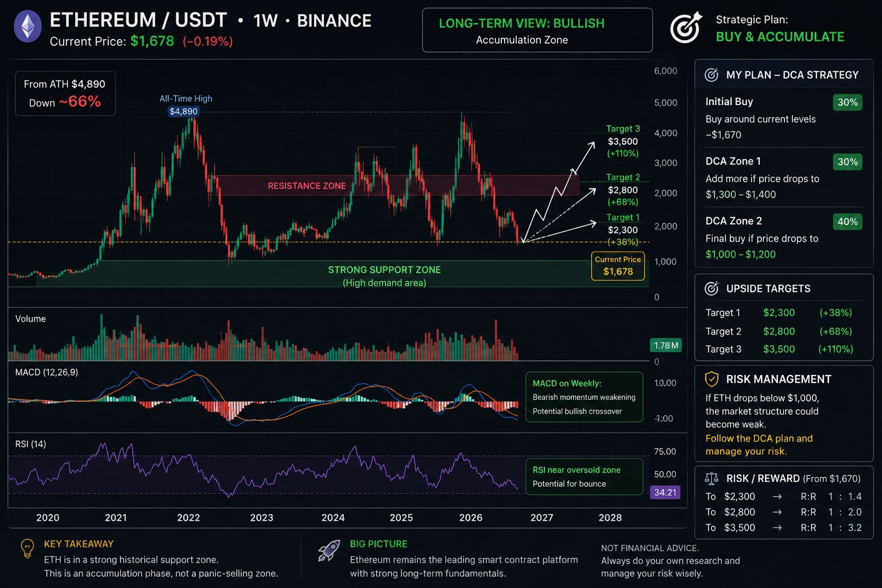Screen dimensions: 882x588
Task: Click the Volume pane label
Action: click(30, 319)
